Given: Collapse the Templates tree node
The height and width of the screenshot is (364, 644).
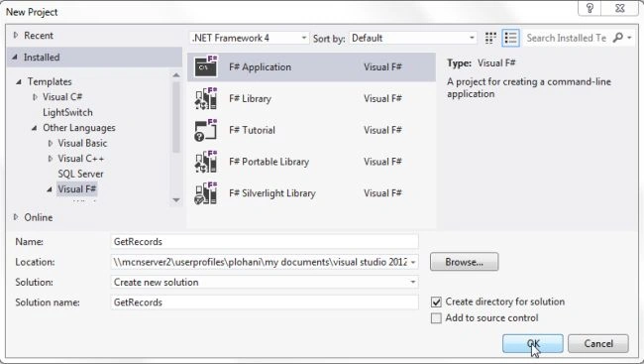Looking at the screenshot, I should point(19,82).
